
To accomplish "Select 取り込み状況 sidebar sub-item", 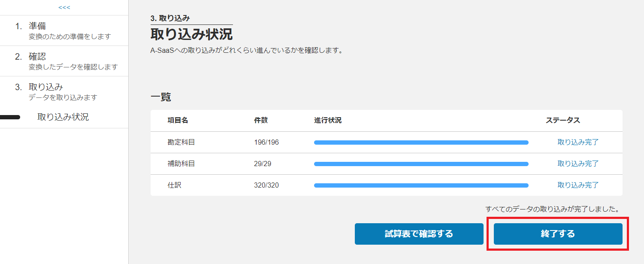I will (x=63, y=117).
